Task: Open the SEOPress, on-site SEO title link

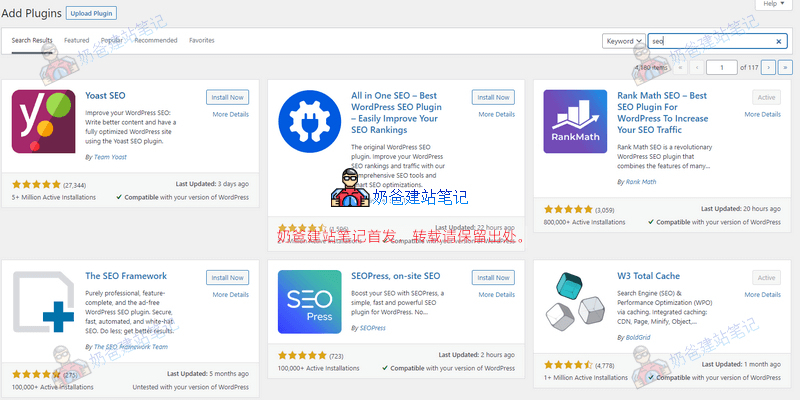Action: pyautogui.click(x=395, y=276)
